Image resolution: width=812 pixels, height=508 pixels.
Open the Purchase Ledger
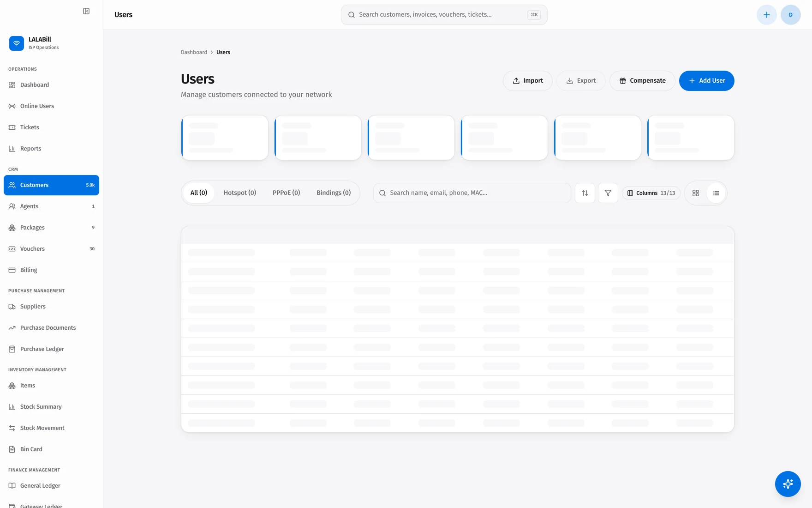51,349
